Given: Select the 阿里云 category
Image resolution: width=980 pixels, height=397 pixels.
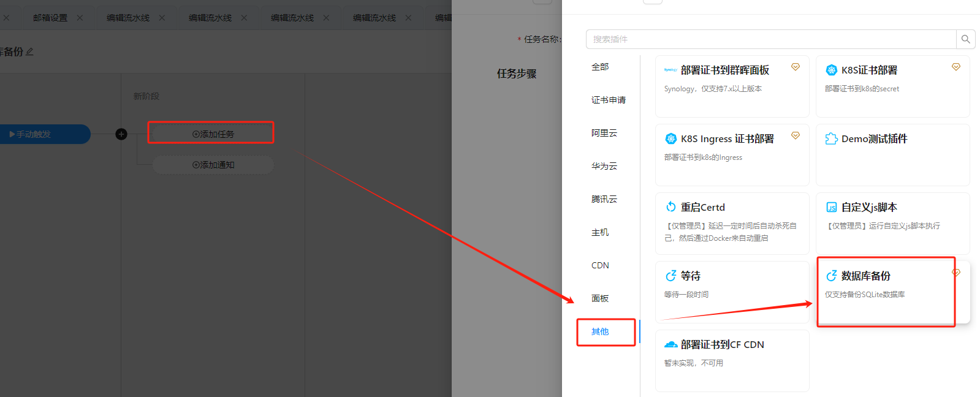Looking at the screenshot, I should pos(604,133).
